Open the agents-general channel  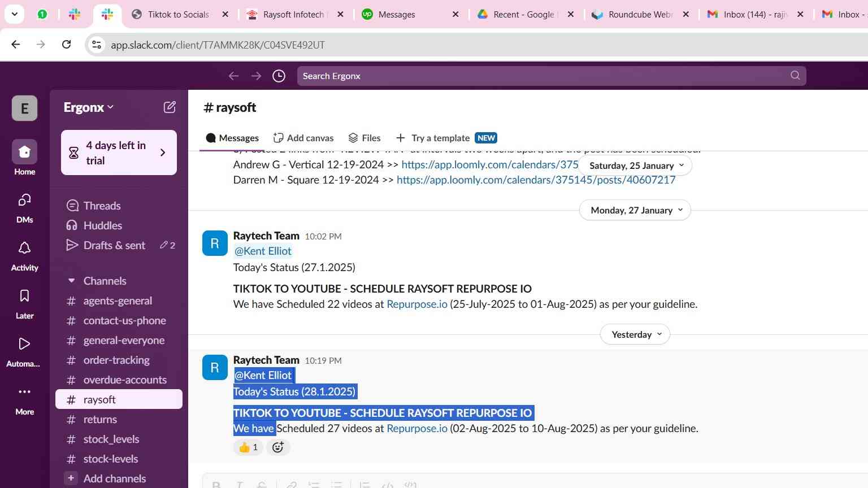118,300
